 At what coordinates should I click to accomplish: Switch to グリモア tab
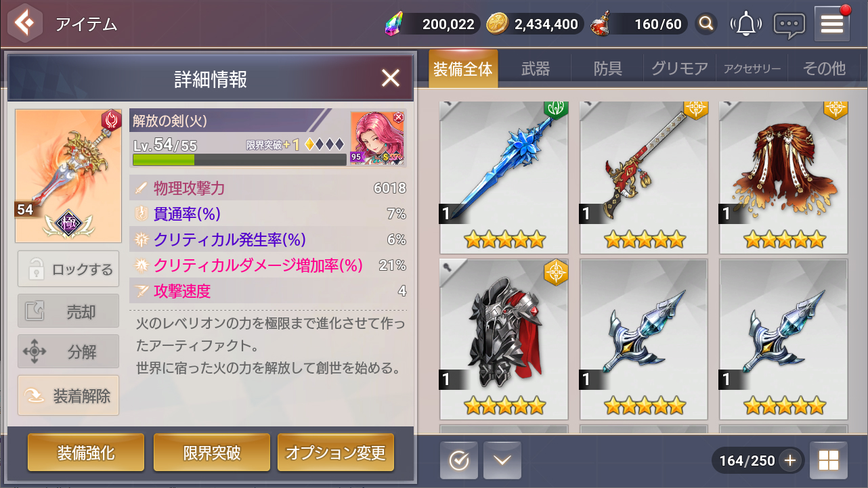[x=679, y=68]
